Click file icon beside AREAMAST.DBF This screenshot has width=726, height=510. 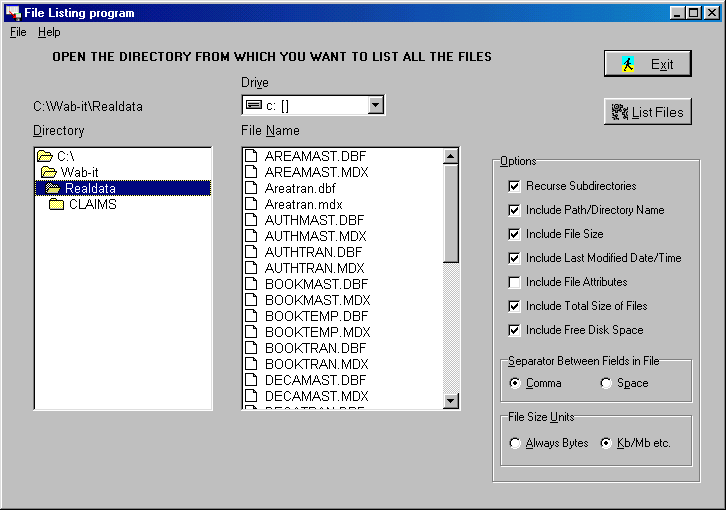tap(251, 156)
